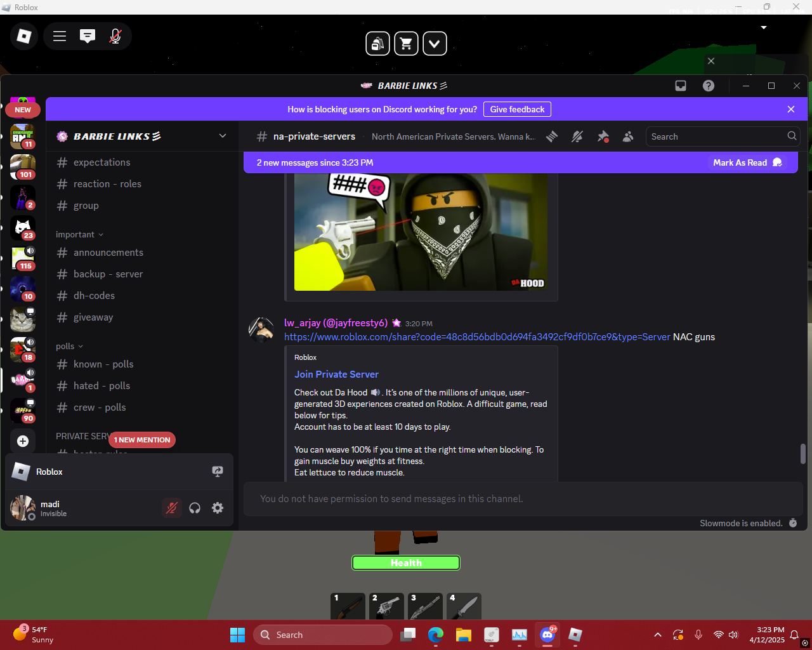Click lw_arjay's avatar

[x=261, y=329]
